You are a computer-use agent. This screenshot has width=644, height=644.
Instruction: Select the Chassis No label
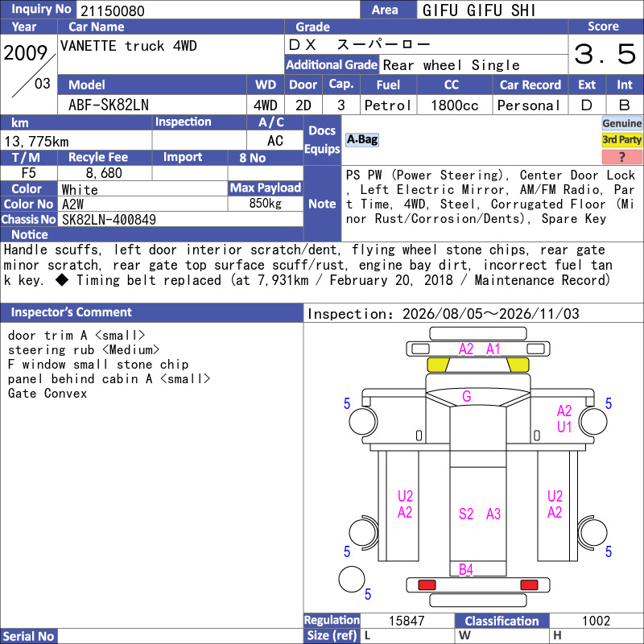[x=29, y=220]
